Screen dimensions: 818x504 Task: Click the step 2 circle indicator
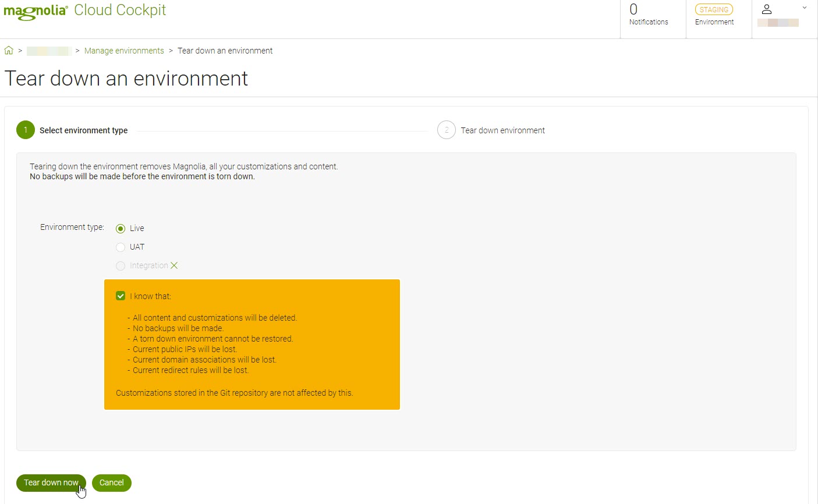pos(447,130)
